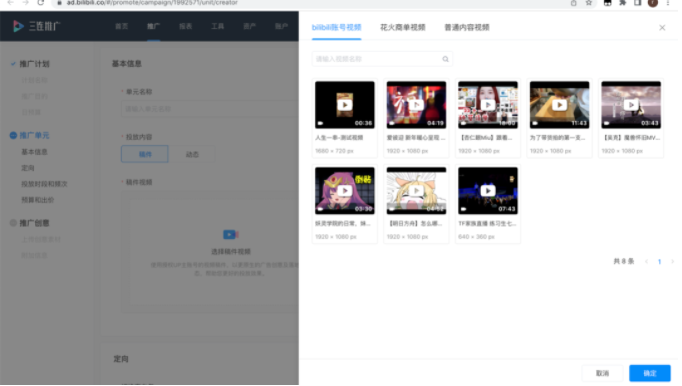
Task: Click the TF家族直播 video title
Action: (487, 224)
